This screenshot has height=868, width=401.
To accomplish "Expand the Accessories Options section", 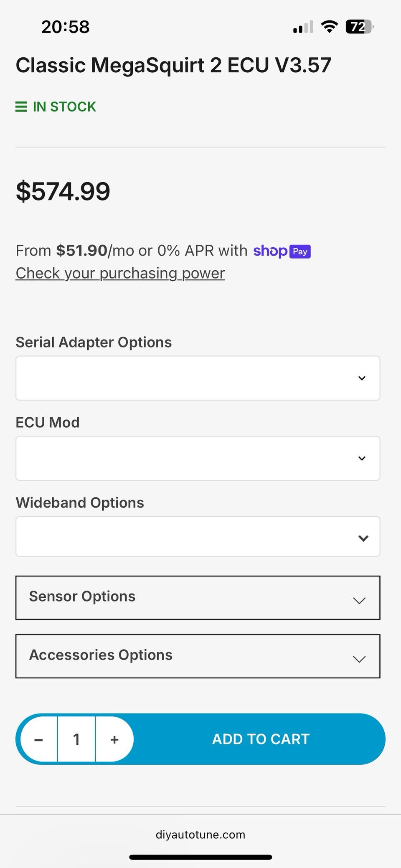I will pyautogui.click(x=198, y=656).
